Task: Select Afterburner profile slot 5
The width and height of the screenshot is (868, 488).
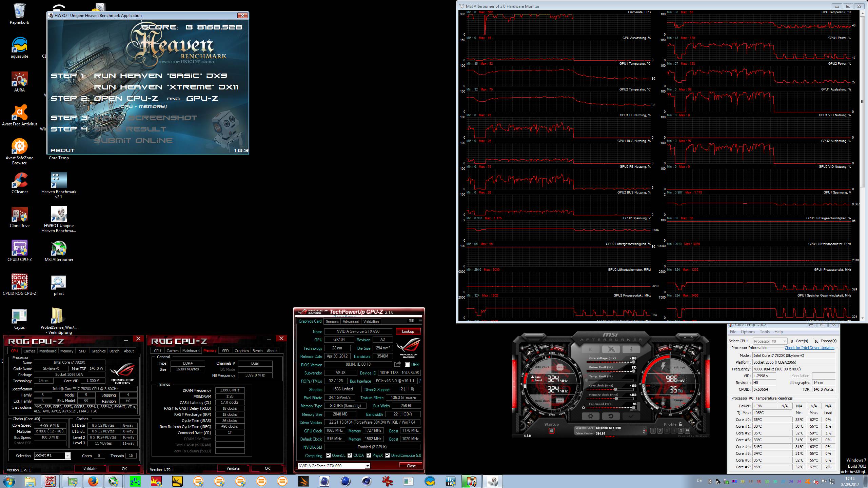Action: [680, 431]
